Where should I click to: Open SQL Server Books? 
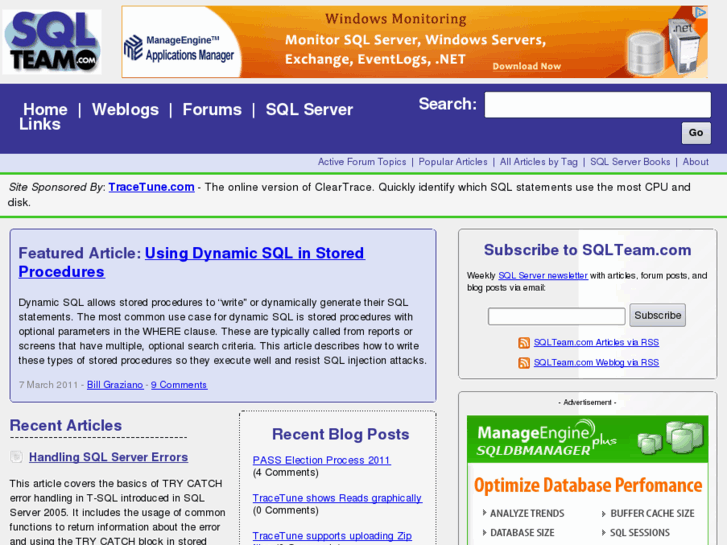(x=630, y=162)
